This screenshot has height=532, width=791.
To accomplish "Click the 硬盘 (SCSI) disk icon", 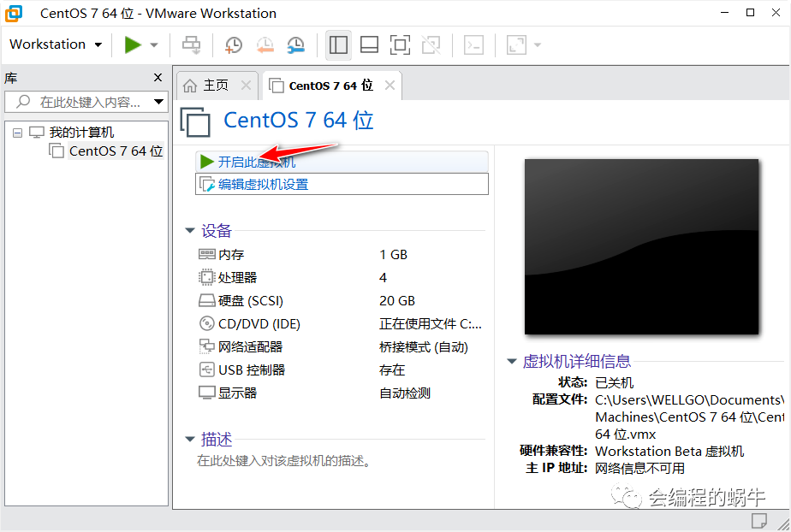I will click(x=207, y=300).
